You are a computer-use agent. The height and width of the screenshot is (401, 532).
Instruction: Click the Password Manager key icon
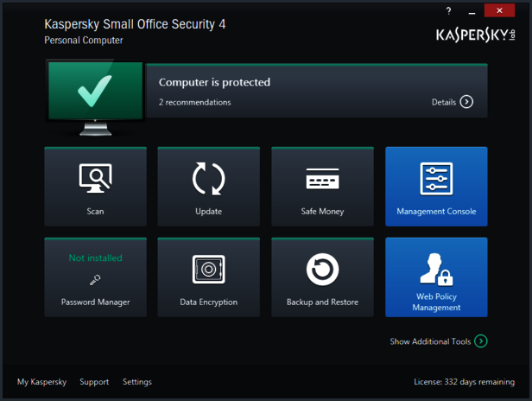[95, 280]
